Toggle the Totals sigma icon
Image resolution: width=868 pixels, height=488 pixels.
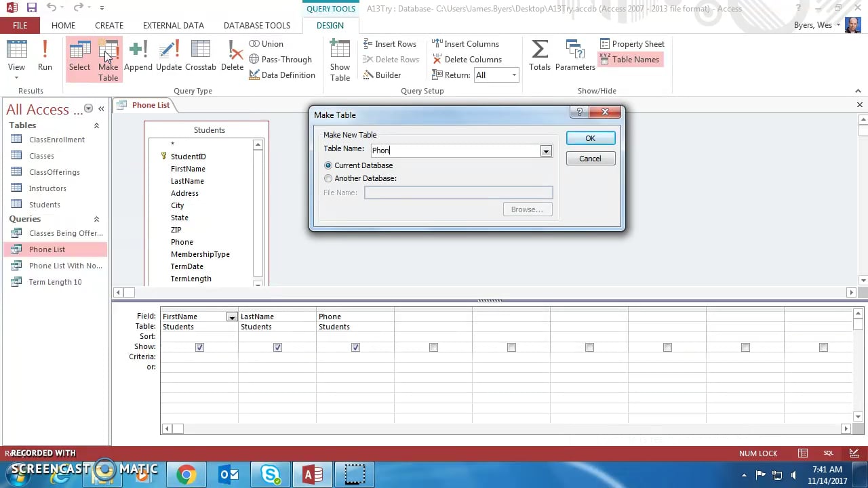[540, 56]
